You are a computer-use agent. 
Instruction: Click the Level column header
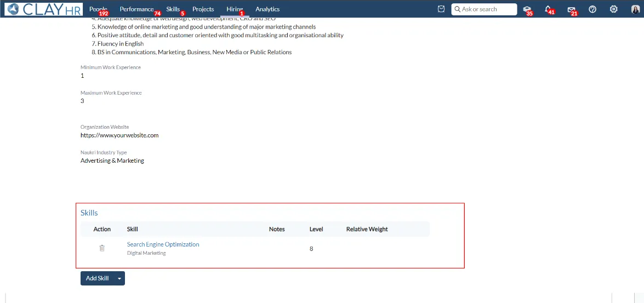coord(316,229)
